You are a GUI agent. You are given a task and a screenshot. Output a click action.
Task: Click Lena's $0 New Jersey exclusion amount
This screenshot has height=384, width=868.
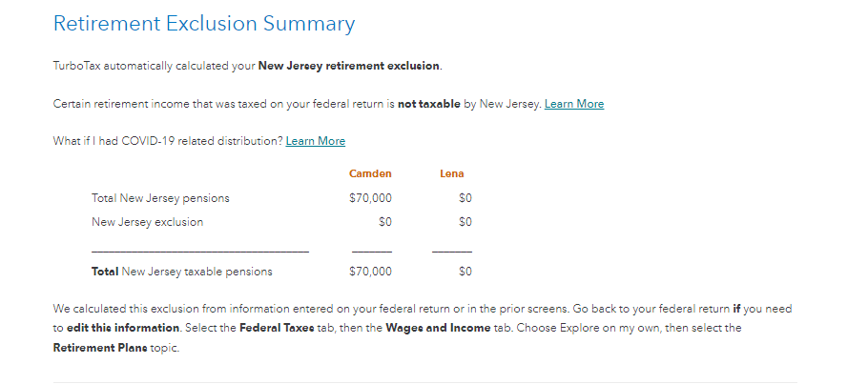tap(465, 222)
